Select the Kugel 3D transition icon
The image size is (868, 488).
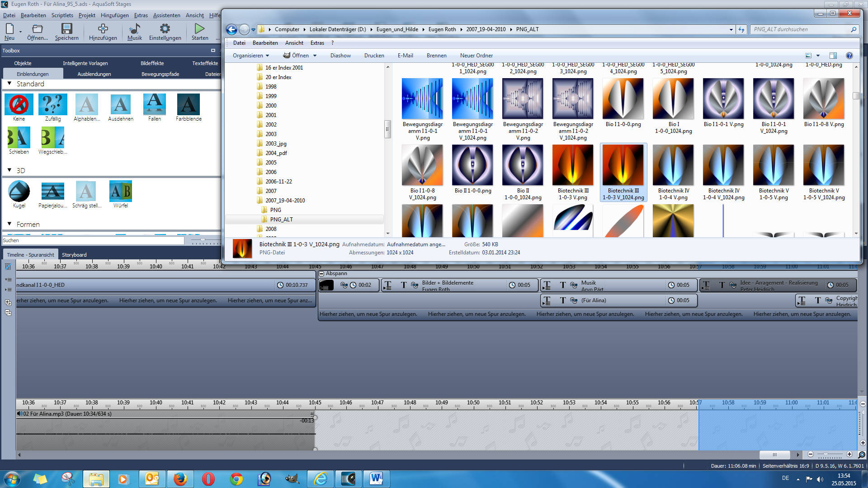(19, 192)
